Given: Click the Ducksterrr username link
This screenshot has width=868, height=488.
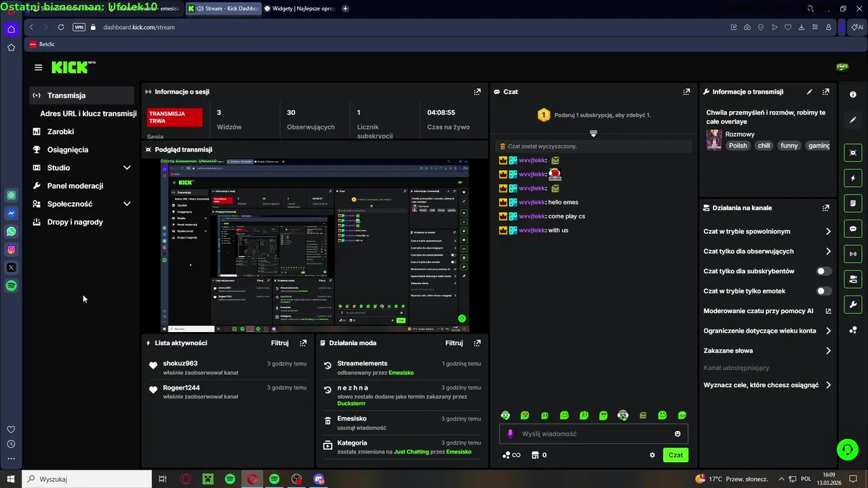Looking at the screenshot, I should [351, 403].
